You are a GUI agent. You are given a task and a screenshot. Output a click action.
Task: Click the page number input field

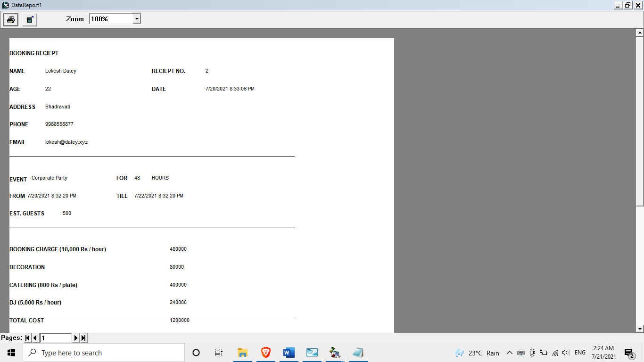[x=55, y=337]
